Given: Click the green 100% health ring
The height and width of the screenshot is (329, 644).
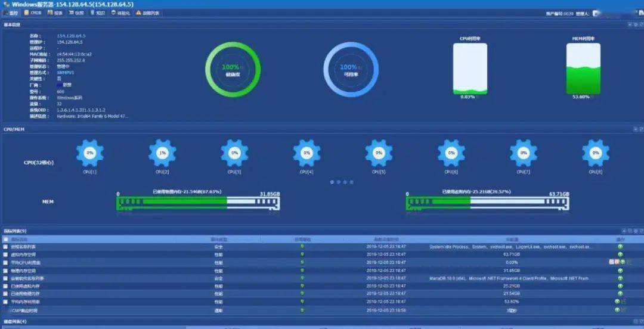Looking at the screenshot, I should pos(233,70).
